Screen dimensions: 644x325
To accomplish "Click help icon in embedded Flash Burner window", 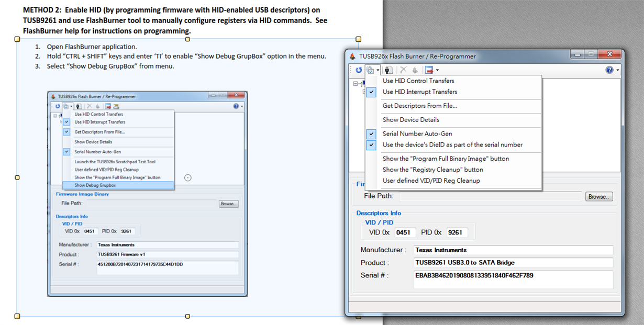I will [x=236, y=106].
